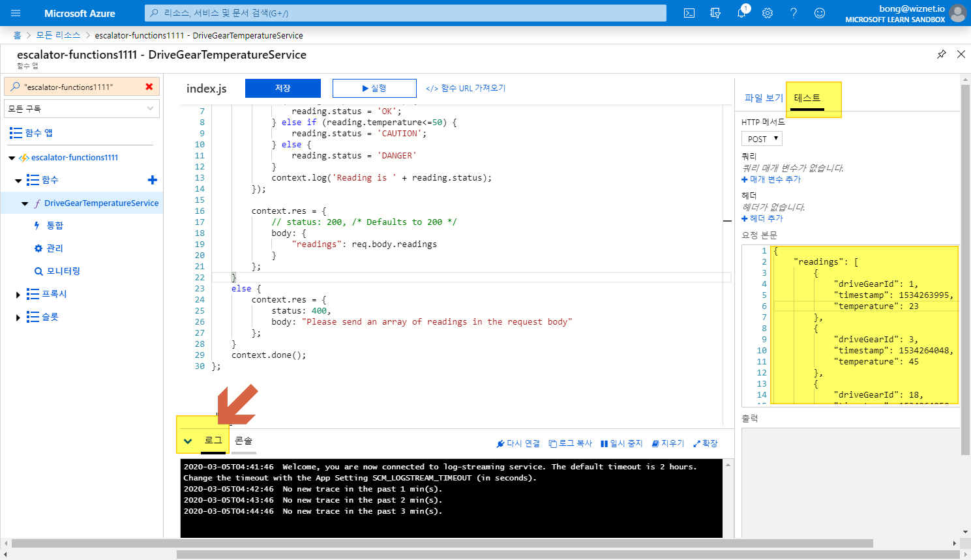
Task: Copy logs with 로그 복사
Action: 571,443
